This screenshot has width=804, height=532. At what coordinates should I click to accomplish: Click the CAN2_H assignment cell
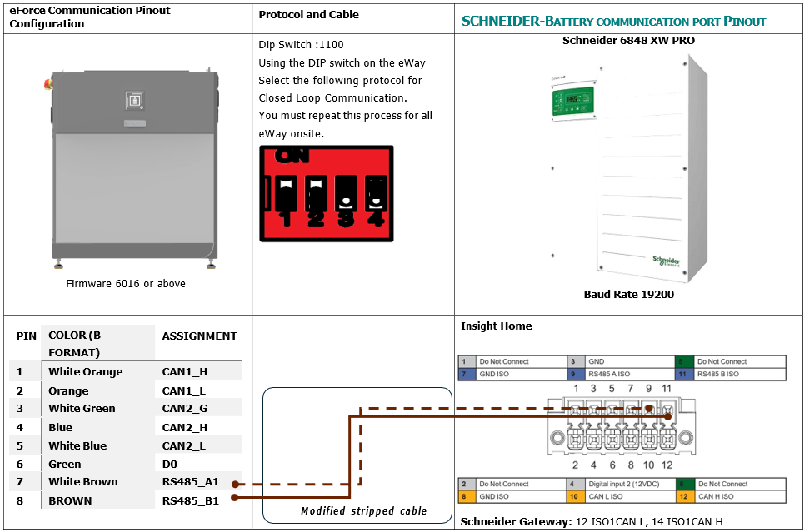[x=185, y=427]
